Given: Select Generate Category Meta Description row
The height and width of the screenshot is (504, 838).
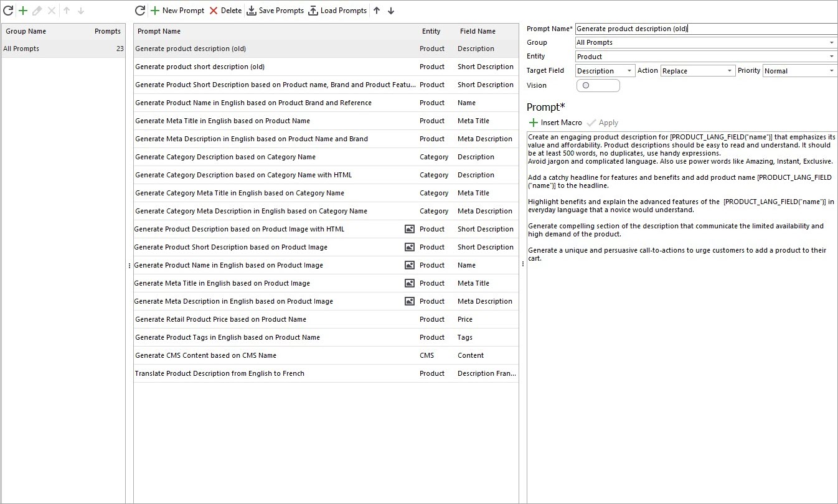Looking at the screenshot, I should point(326,211).
